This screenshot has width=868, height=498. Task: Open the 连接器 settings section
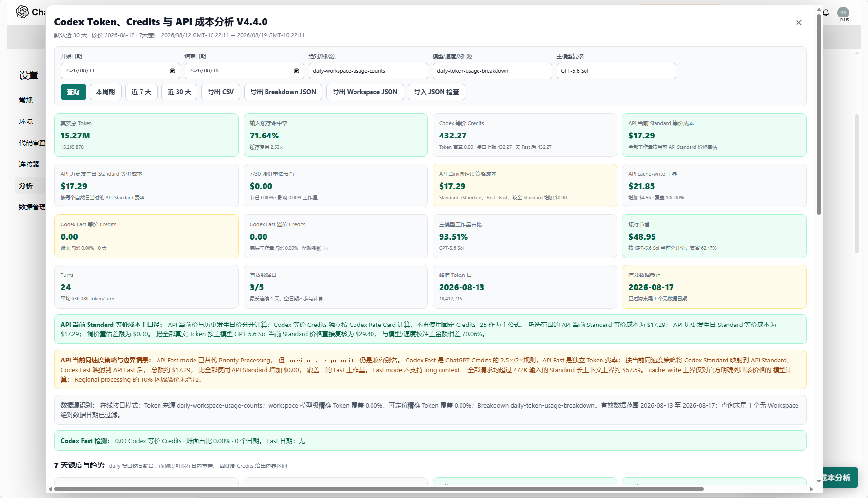pyautogui.click(x=29, y=164)
